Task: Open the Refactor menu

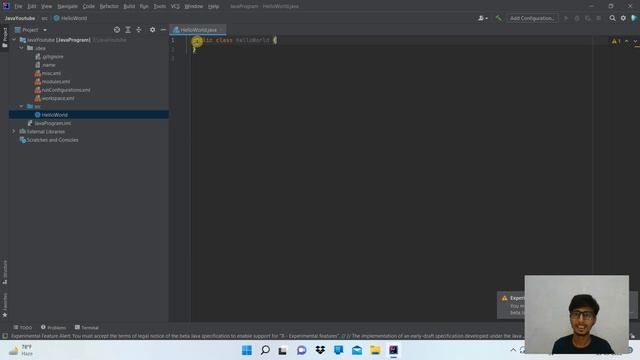Action: [x=109, y=6]
